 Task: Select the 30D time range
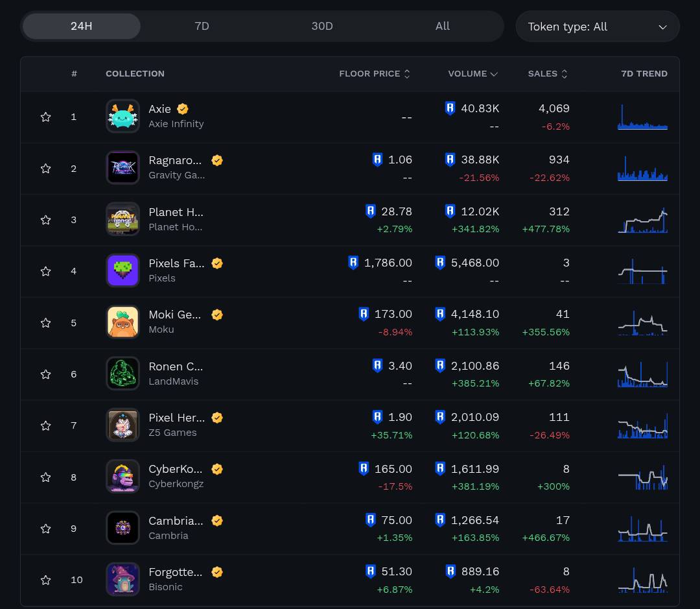(x=322, y=27)
